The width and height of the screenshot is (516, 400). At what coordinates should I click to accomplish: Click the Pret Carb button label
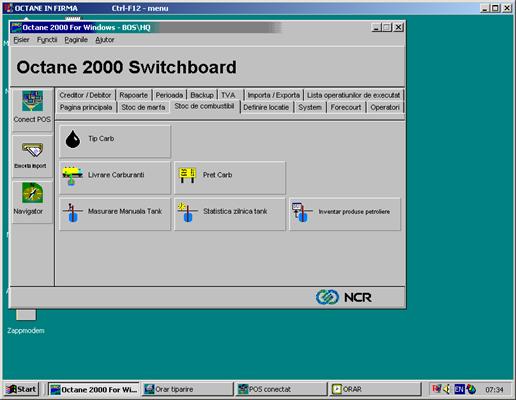tap(217, 175)
